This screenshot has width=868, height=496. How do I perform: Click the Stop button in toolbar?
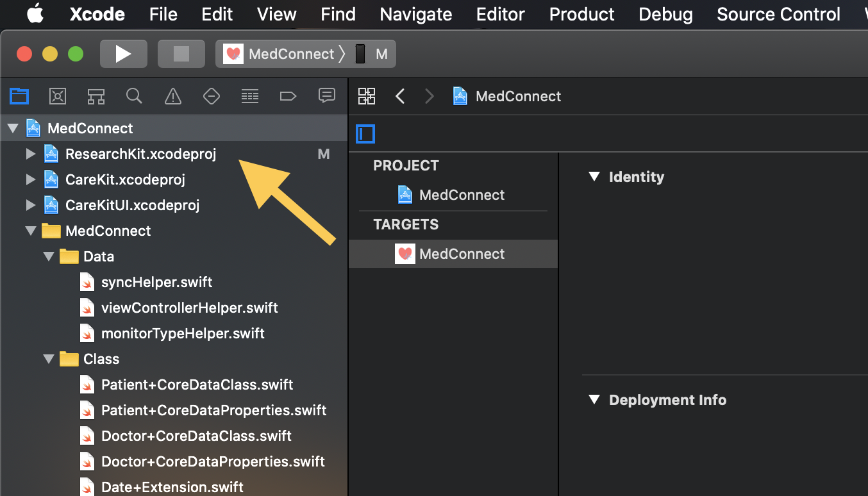point(181,54)
